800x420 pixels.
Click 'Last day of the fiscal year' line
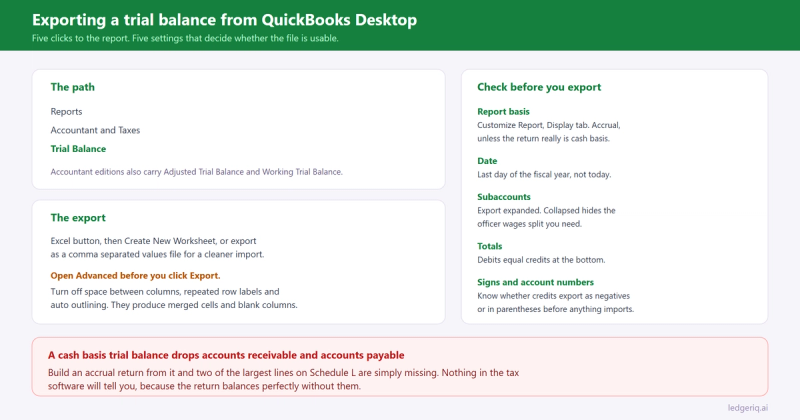click(x=544, y=175)
